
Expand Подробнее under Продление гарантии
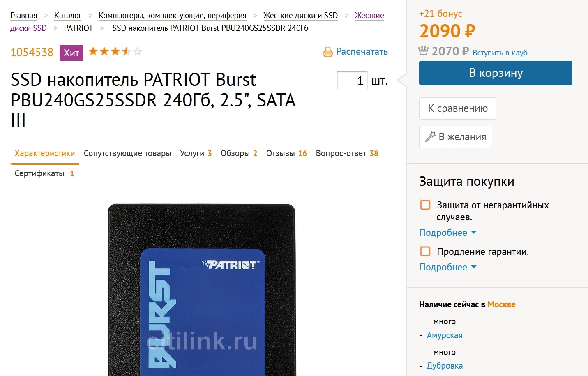(x=447, y=267)
